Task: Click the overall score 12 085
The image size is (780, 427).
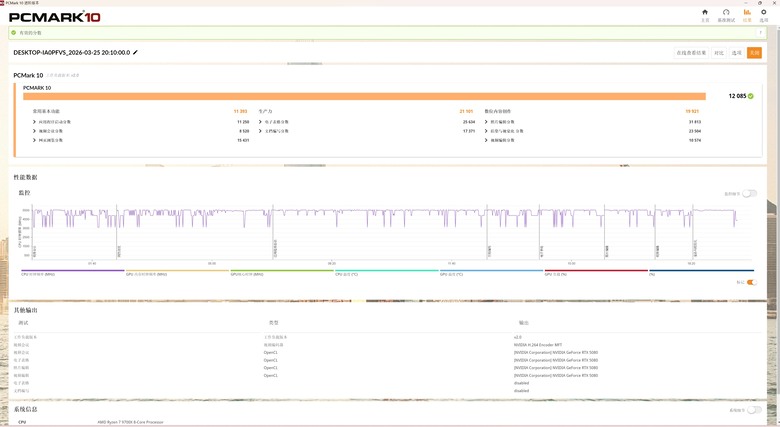Action: (737, 96)
